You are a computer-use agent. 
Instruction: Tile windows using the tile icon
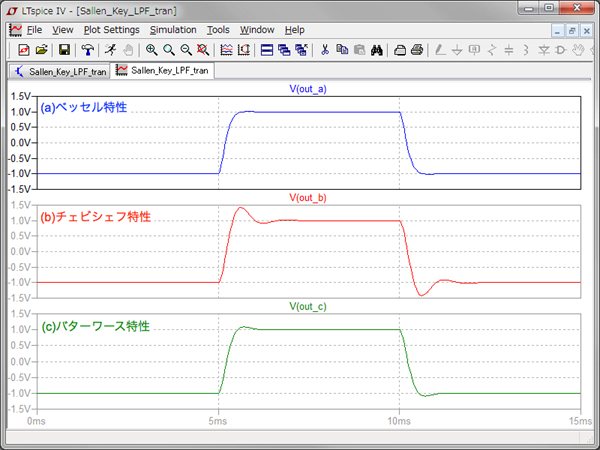coord(267,49)
